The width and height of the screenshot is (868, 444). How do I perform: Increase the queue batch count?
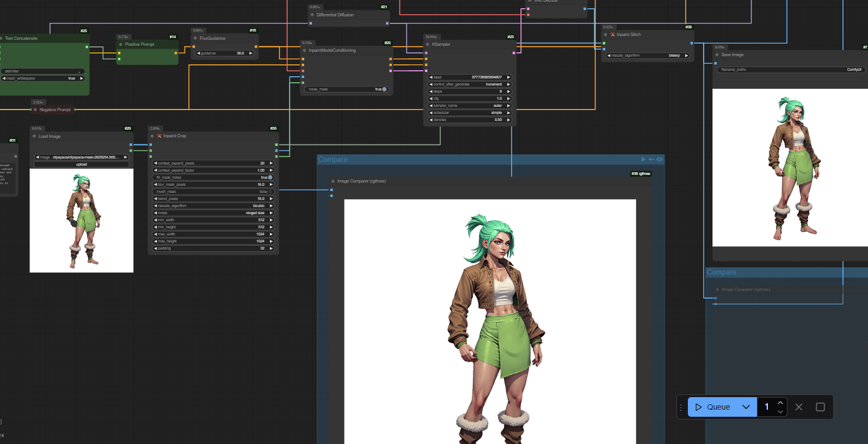780,403
